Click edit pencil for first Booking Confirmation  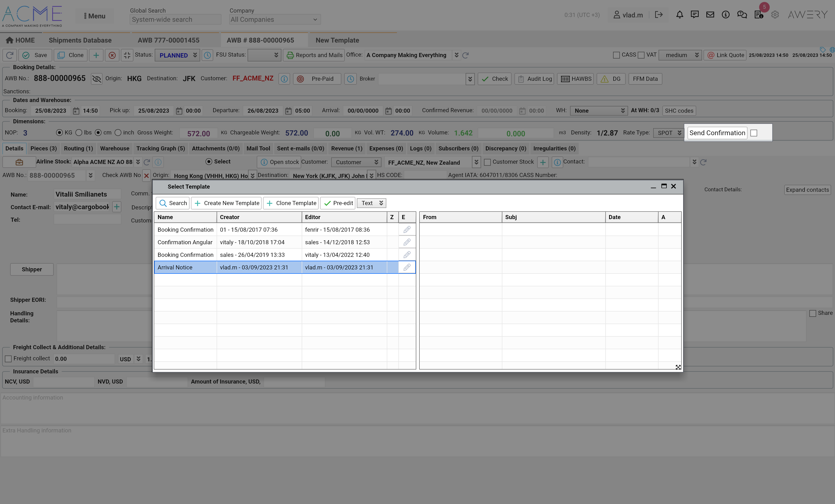coord(407,230)
